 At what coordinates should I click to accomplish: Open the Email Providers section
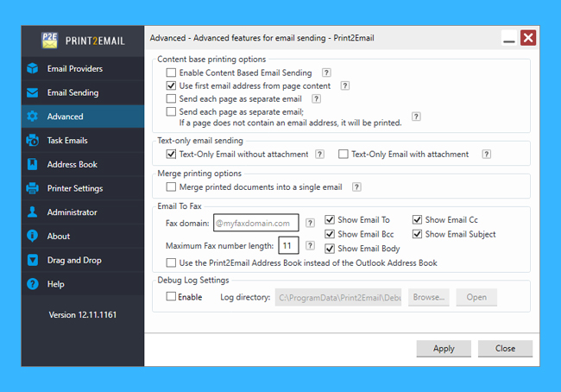click(83, 68)
